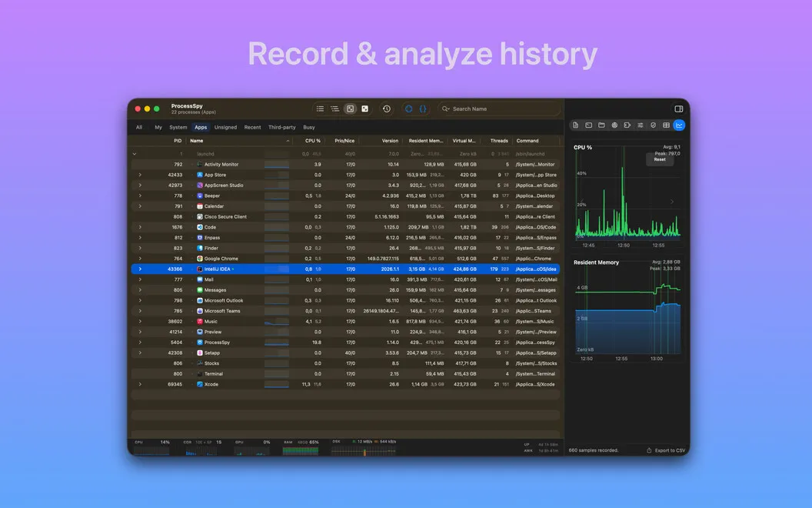Switch to the All filter tab
812x508 pixels.
[138, 128]
